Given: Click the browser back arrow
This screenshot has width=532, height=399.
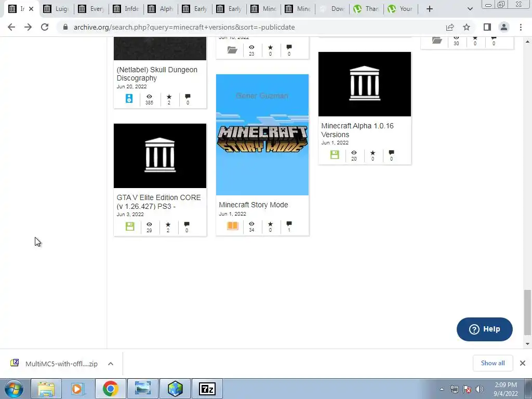Looking at the screenshot, I should pyautogui.click(x=11, y=27).
